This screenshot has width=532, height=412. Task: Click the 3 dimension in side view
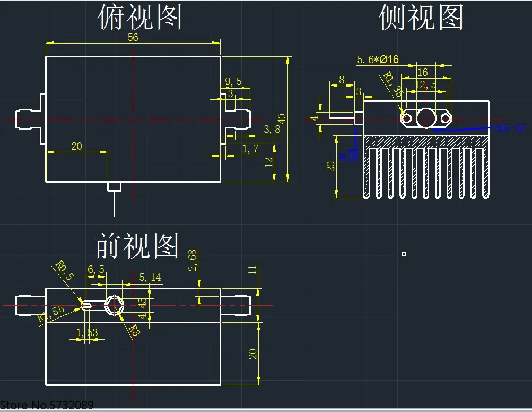point(359,92)
